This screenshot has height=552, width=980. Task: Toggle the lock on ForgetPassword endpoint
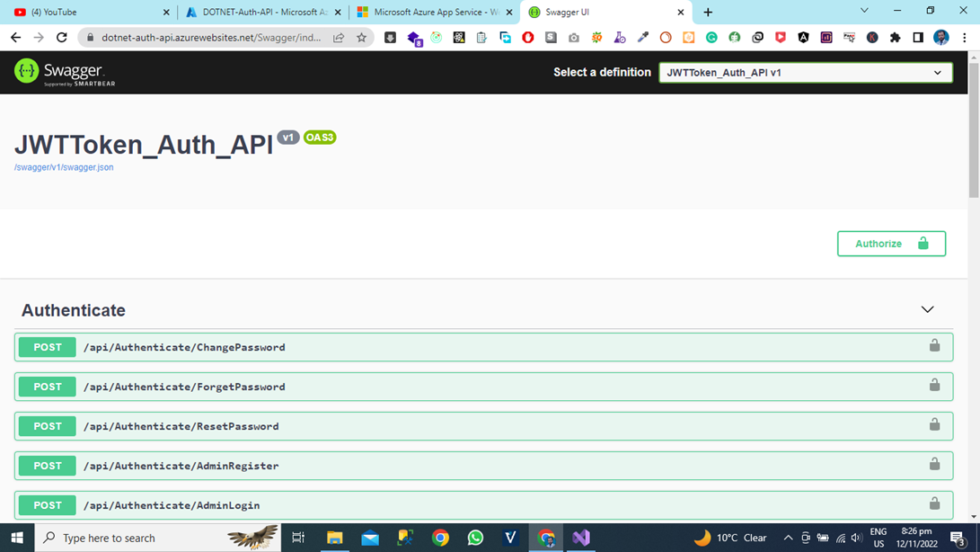pyautogui.click(x=934, y=386)
